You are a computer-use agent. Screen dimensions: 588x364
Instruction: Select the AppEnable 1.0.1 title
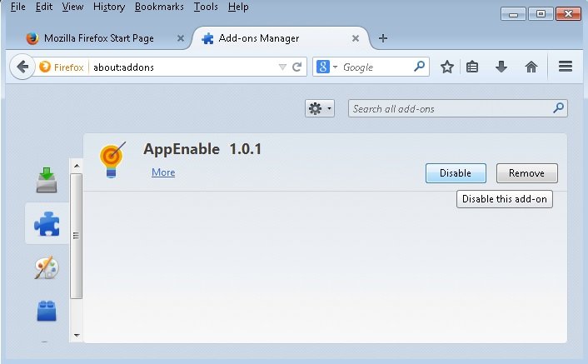coord(202,149)
